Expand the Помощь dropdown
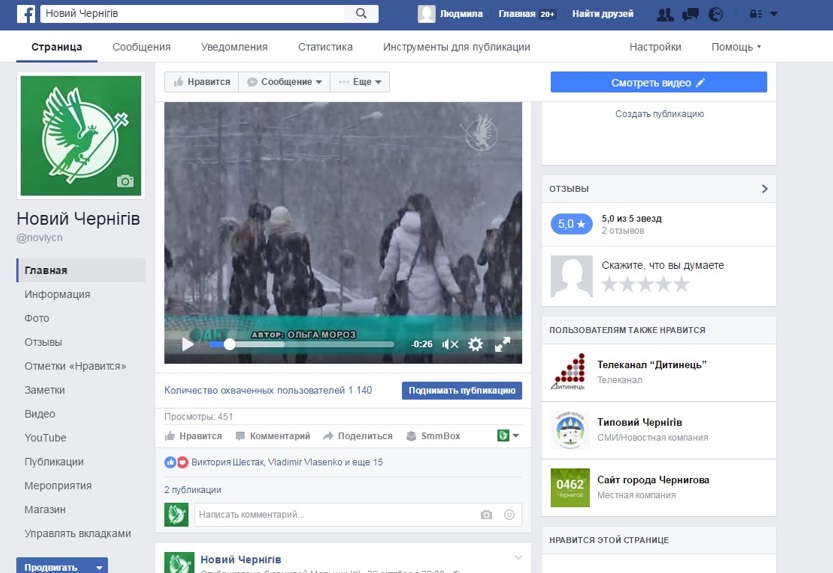Screen dimensions: 833x573 (x=736, y=47)
